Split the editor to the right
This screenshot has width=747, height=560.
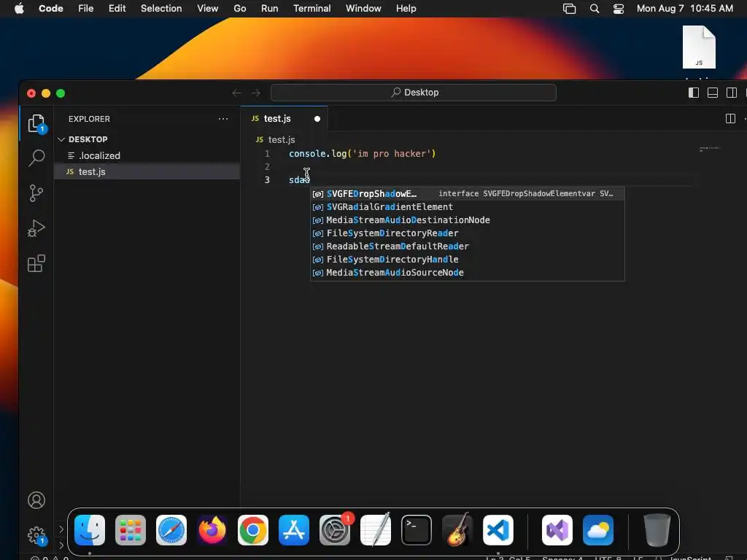(730, 119)
